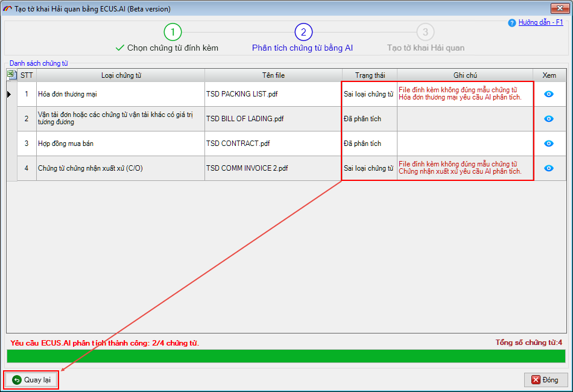Sort by the Trạng thái column header

coord(369,75)
